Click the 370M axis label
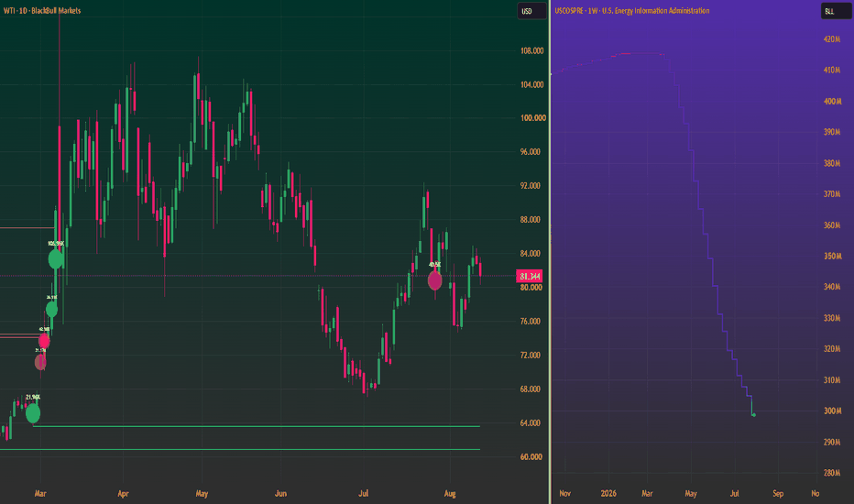 point(832,194)
